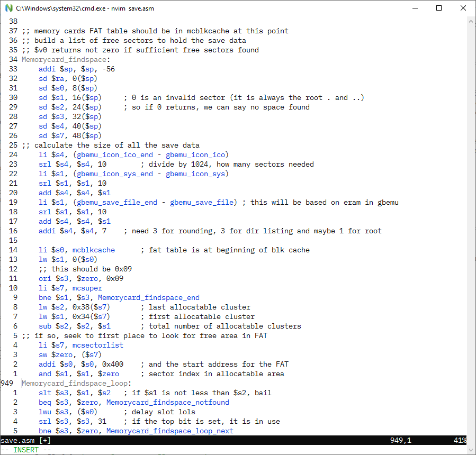Click 'sd $s3, 32($sp)' instruction
This screenshot has height=455, width=476.
click(70, 116)
